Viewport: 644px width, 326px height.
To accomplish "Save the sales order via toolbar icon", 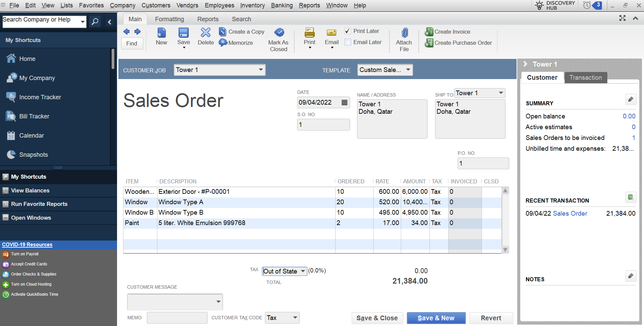I will click(184, 33).
